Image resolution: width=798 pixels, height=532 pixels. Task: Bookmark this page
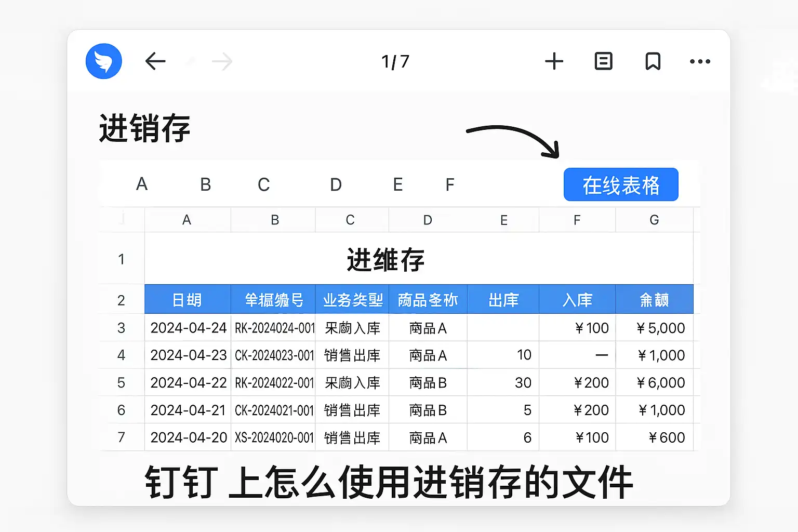[653, 61]
